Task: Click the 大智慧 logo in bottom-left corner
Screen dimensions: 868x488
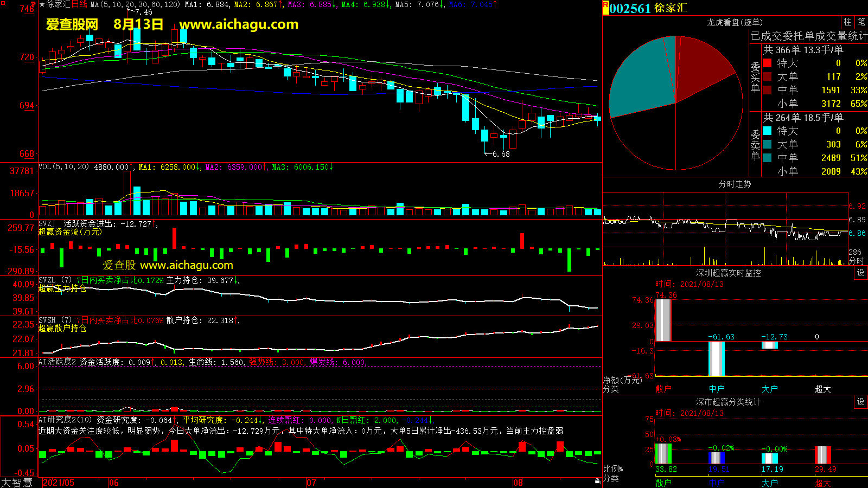Action: 17,483
